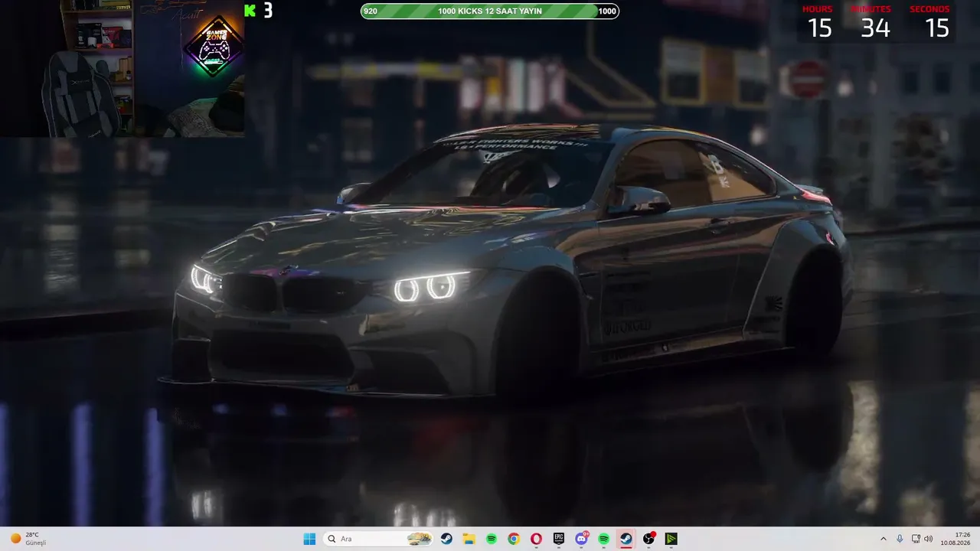Click the microphone icon in system tray
The height and width of the screenshot is (551, 980).
coord(900,539)
